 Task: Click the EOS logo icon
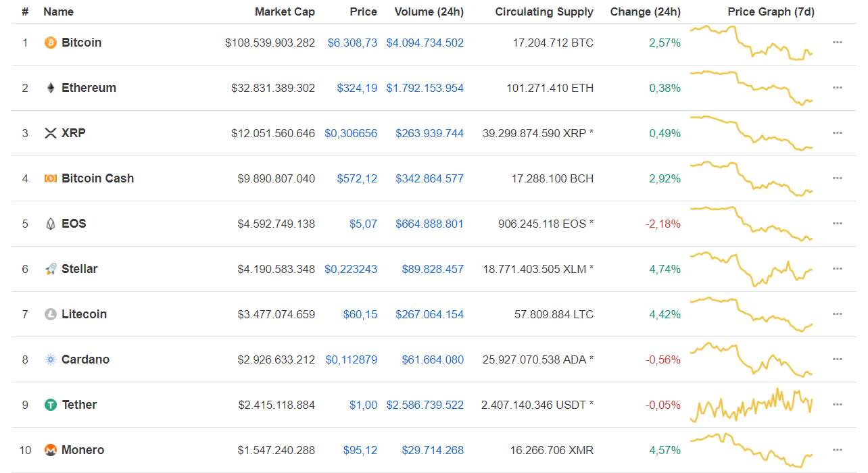[50, 223]
